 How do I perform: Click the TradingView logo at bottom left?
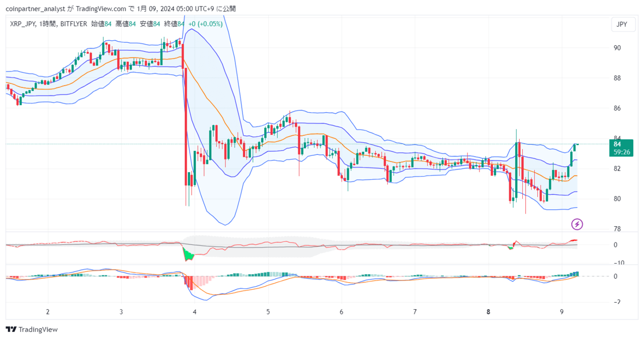[x=32, y=329]
